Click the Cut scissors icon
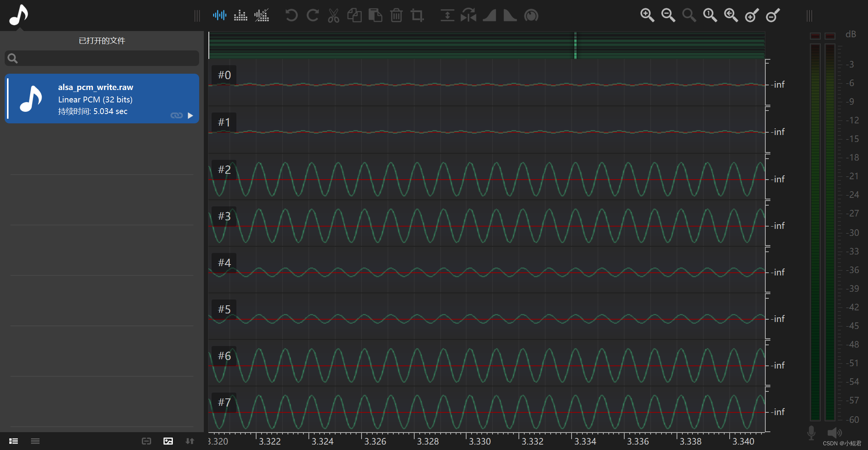Viewport: 868px width, 450px height. (x=333, y=16)
